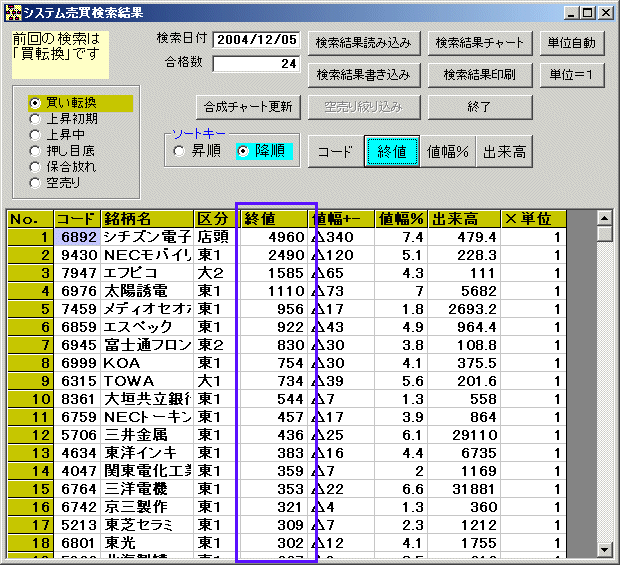This screenshot has width=620, height=565.
Task: Select the TOWA name cell
Action: (147, 381)
